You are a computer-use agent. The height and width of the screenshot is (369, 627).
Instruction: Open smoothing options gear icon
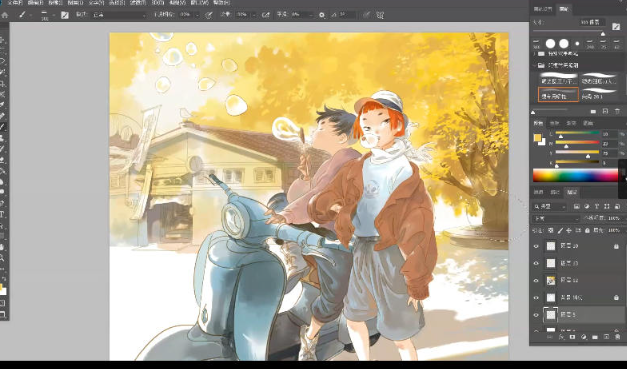[322, 15]
